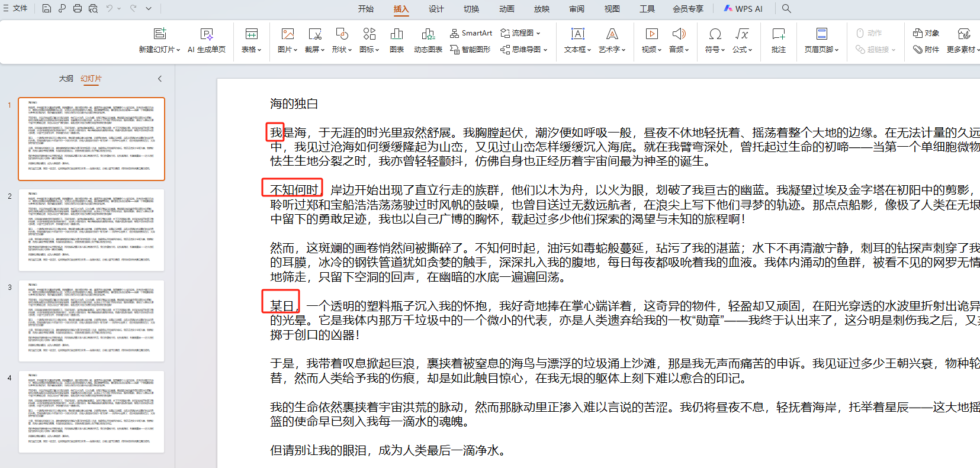Click the Save icon in quick access bar
The image size is (980, 468).
pos(47,8)
